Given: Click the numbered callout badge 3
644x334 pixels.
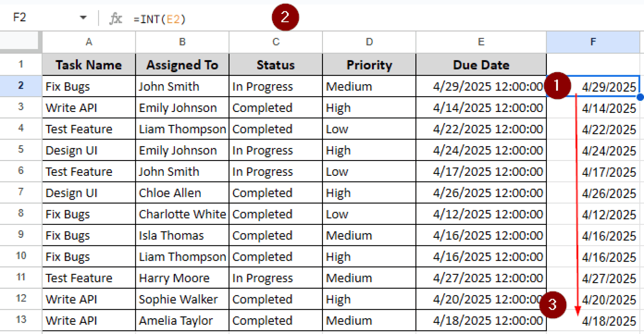Looking at the screenshot, I should [x=553, y=304].
